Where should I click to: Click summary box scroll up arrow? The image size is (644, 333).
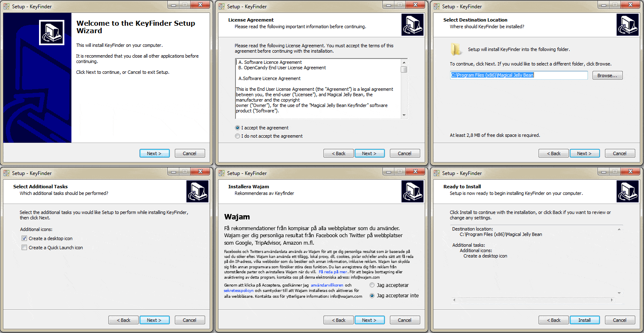pyautogui.click(x=619, y=229)
